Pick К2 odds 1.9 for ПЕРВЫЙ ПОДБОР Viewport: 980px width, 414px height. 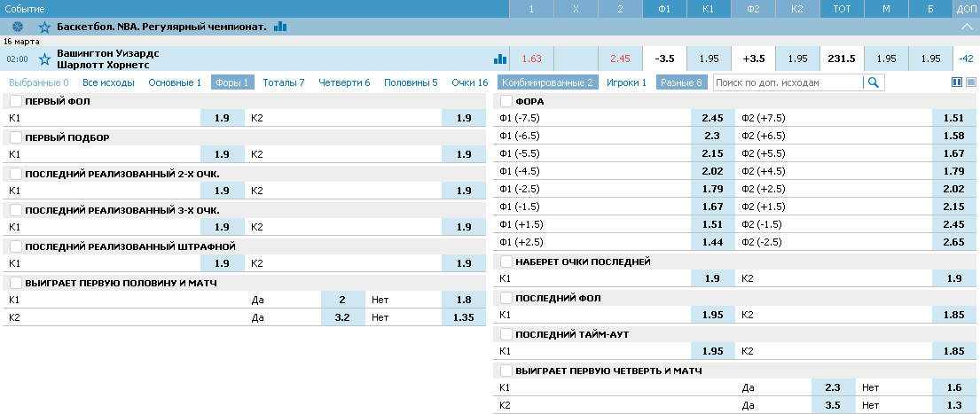[463, 154]
